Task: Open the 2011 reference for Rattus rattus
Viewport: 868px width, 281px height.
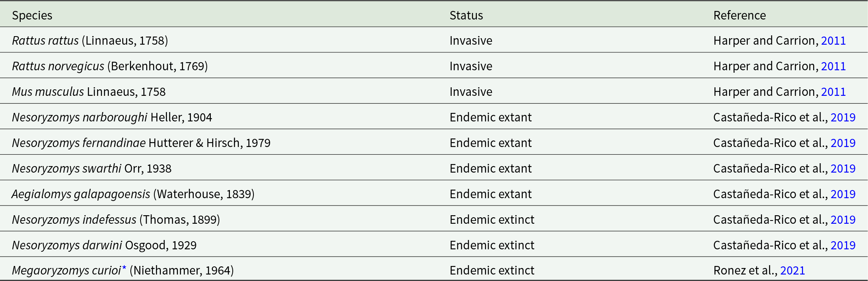Action: pos(833,41)
